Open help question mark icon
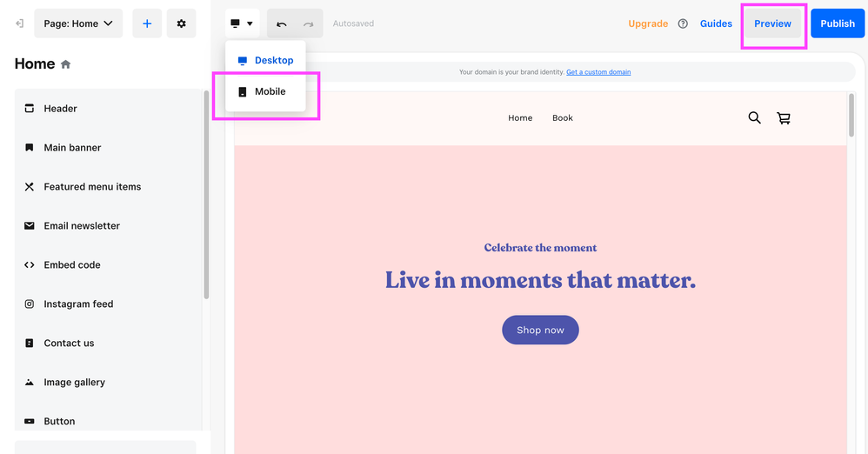The height and width of the screenshot is (454, 868). [x=683, y=23]
